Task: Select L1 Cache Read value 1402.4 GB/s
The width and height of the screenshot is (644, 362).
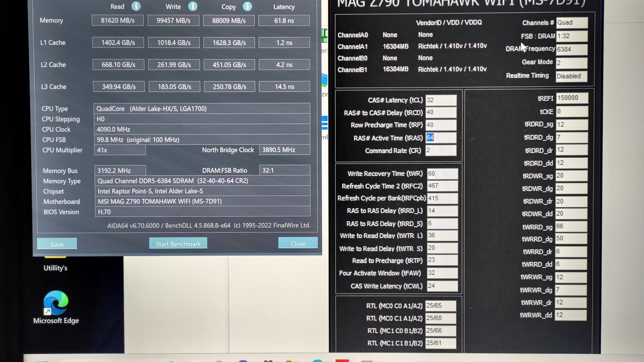Action: click(118, 42)
